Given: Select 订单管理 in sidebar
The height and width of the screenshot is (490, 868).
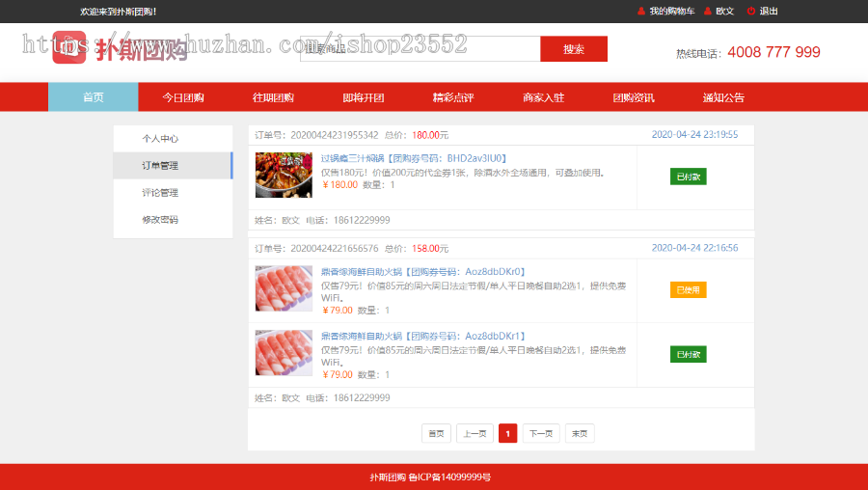Looking at the screenshot, I should pyautogui.click(x=173, y=166).
